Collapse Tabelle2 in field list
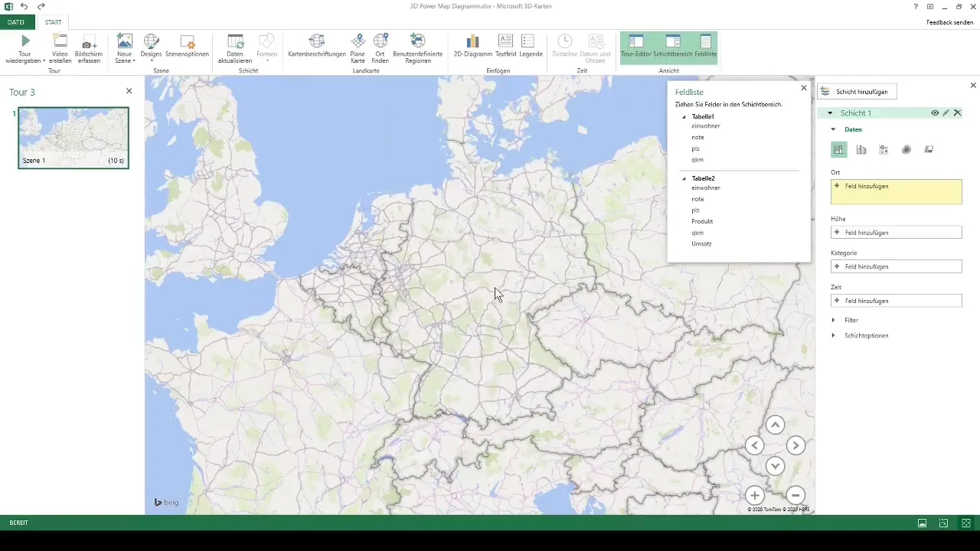The height and width of the screenshot is (551, 980). 684,179
